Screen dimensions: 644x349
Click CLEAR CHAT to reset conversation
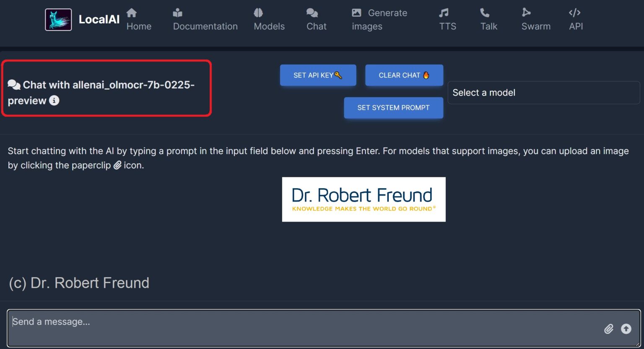coord(404,75)
